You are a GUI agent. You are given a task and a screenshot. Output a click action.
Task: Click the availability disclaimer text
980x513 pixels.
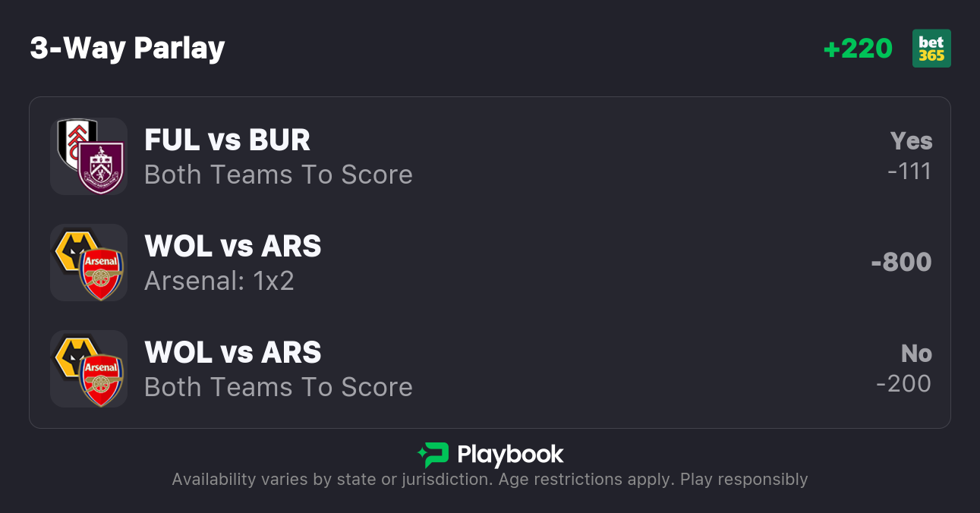point(490,480)
